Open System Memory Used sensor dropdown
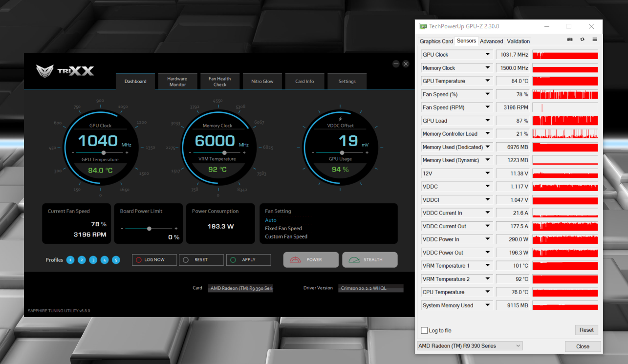This screenshot has width=628, height=364. (x=488, y=305)
